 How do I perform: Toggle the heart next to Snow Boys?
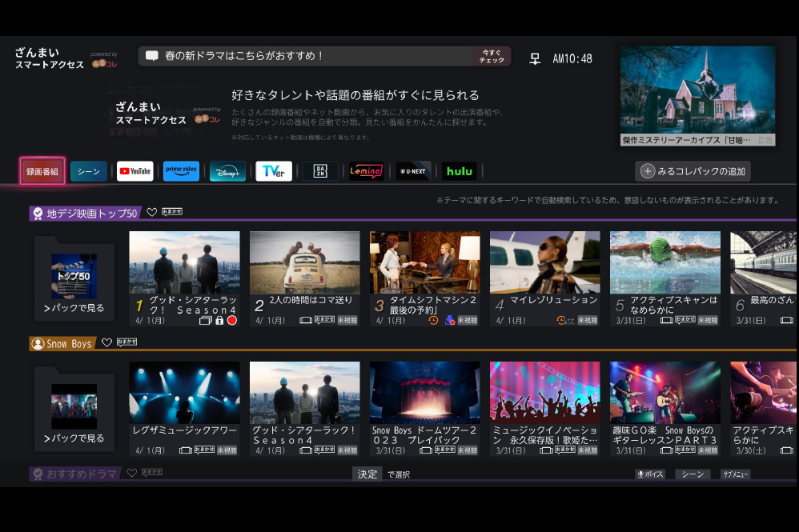[106, 342]
